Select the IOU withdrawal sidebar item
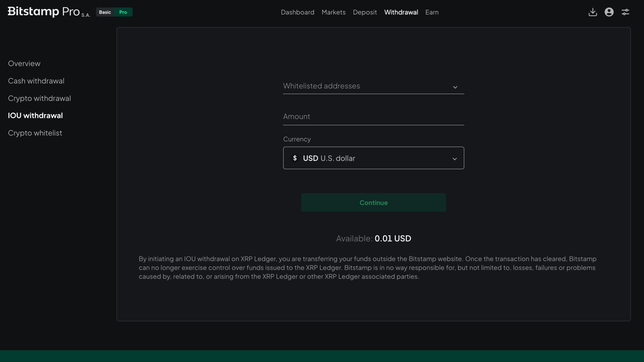The width and height of the screenshot is (644, 362). (35, 115)
